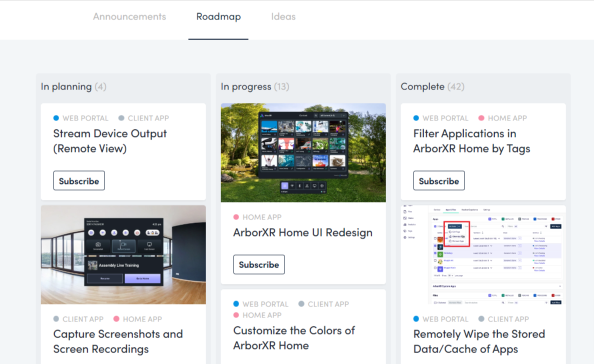Subscribe to ArborXR Home UI Redesign

pyautogui.click(x=258, y=264)
